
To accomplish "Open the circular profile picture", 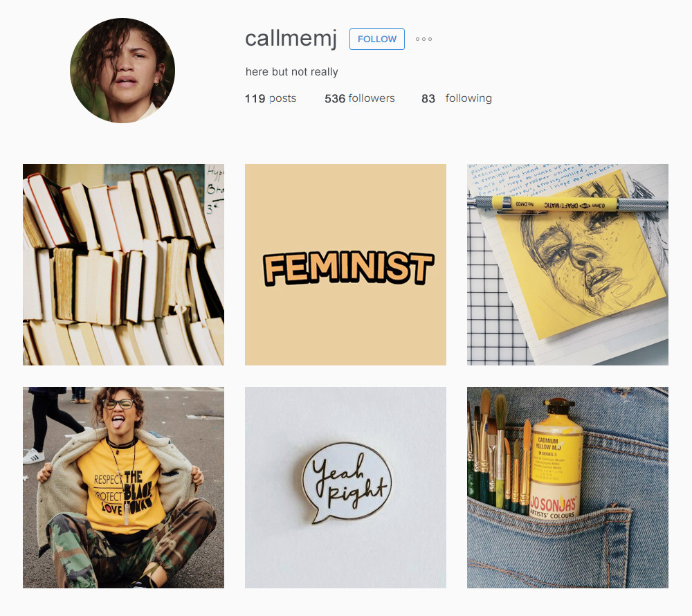I will click(x=122, y=71).
